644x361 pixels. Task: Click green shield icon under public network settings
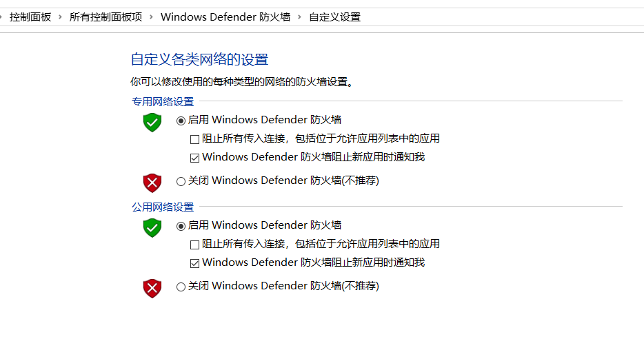pyautogui.click(x=152, y=227)
